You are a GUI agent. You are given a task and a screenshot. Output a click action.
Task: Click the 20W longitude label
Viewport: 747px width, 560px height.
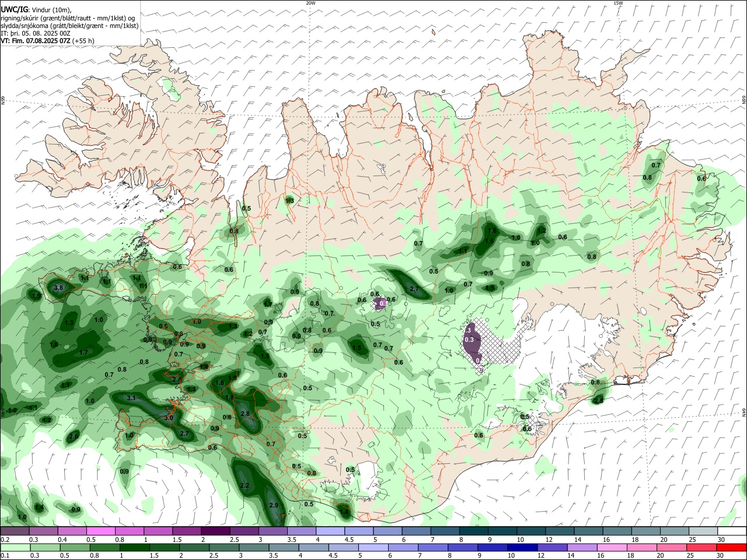click(311, 3)
